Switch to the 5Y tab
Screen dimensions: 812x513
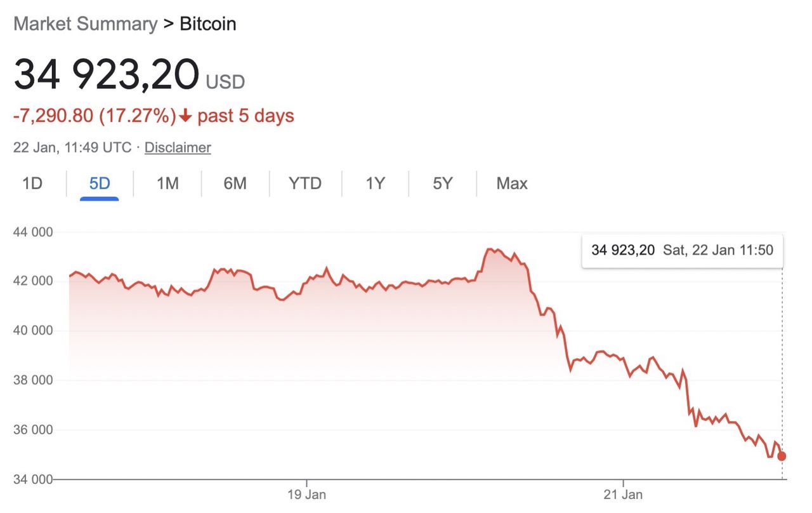click(442, 183)
